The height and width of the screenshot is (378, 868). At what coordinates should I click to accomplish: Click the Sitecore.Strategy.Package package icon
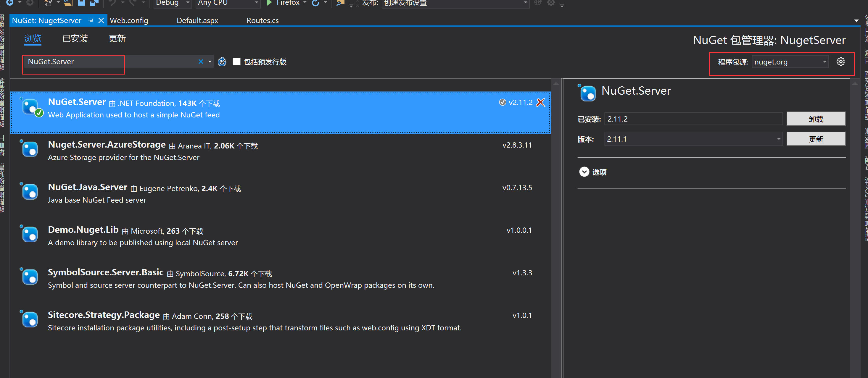[x=29, y=319]
